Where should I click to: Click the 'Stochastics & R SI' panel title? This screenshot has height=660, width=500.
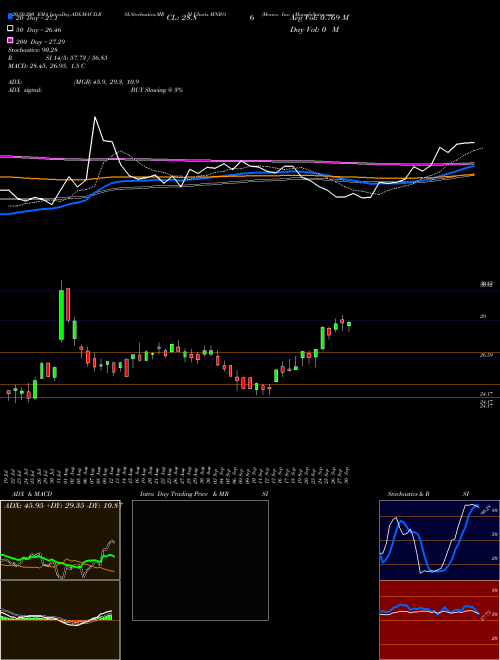(x=428, y=494)
